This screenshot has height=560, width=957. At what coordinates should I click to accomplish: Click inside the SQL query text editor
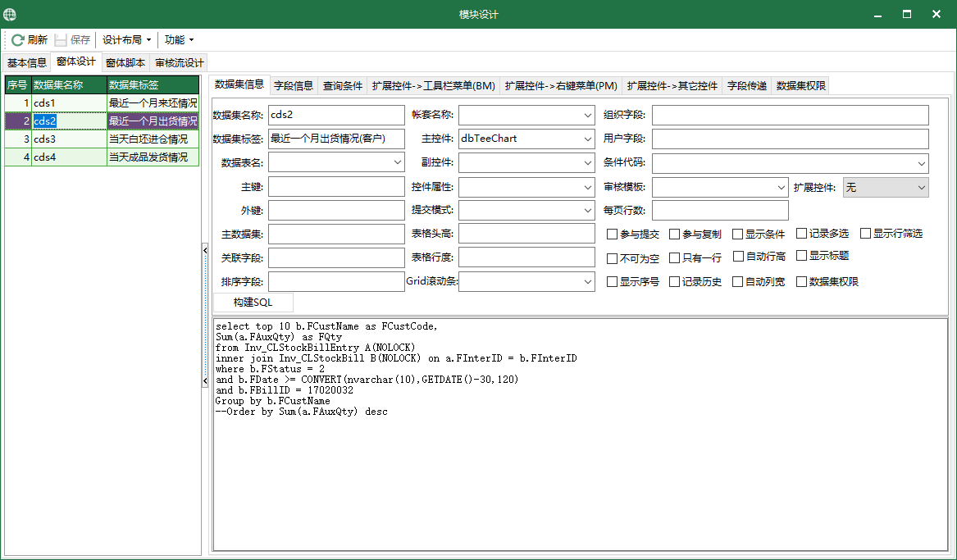coord(581,435)
